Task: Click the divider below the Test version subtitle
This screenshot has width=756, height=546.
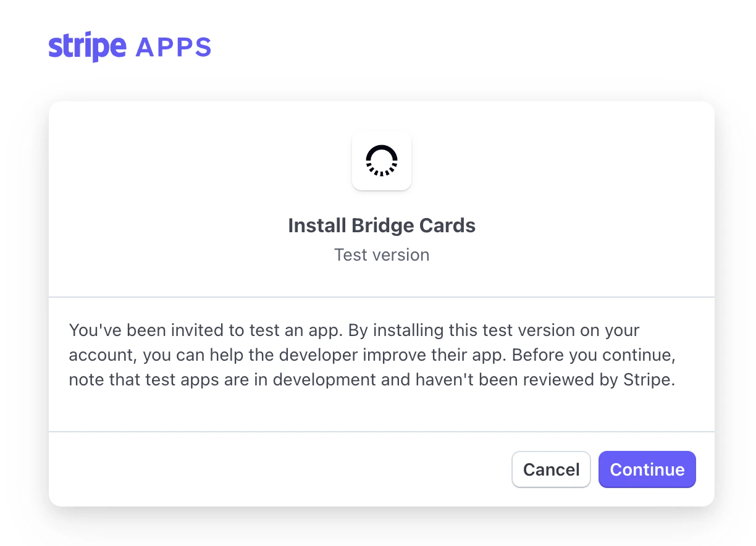Action: click(x=381, y=295)
